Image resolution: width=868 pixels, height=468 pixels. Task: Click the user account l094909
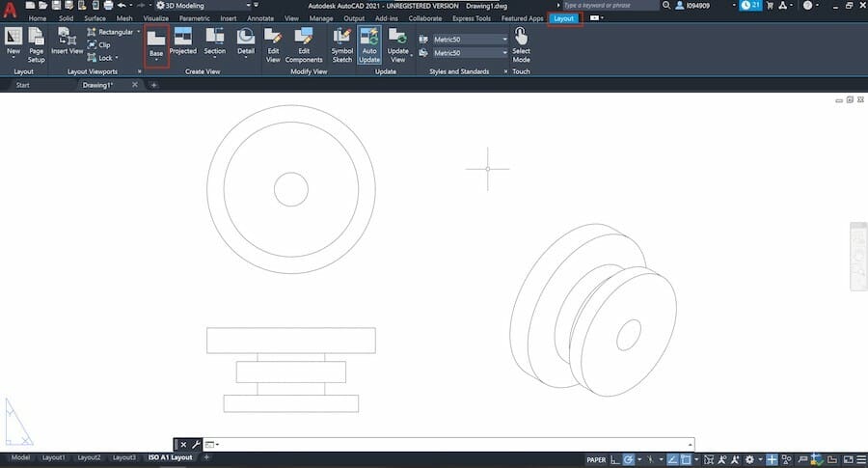(x=692, y=6)
